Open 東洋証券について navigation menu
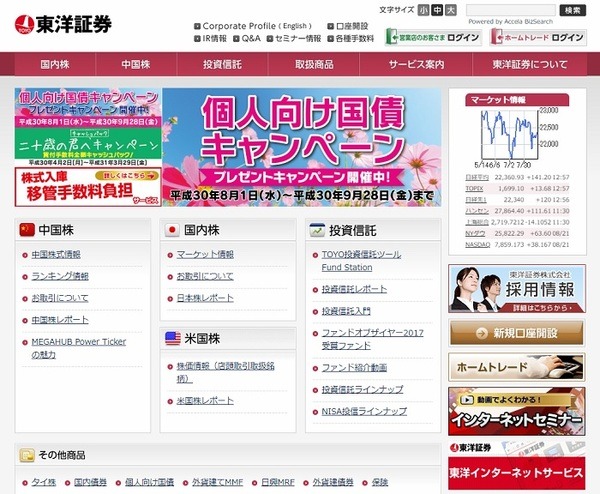 tap(530, 64)
